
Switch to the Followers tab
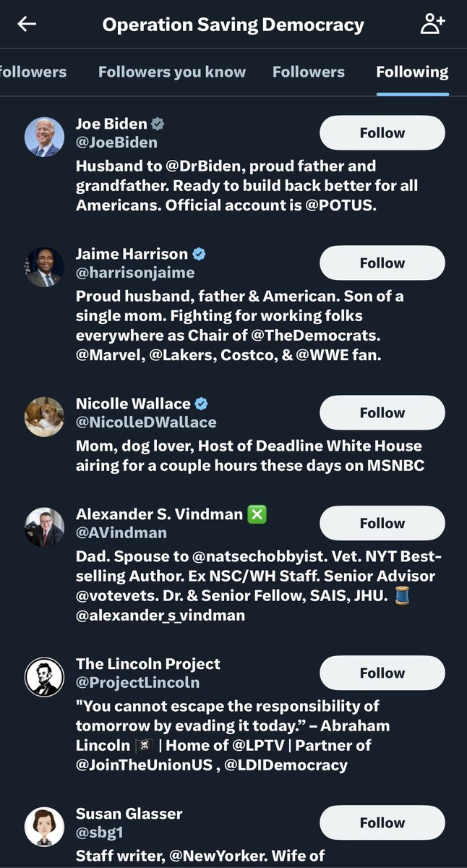point(309,72)
